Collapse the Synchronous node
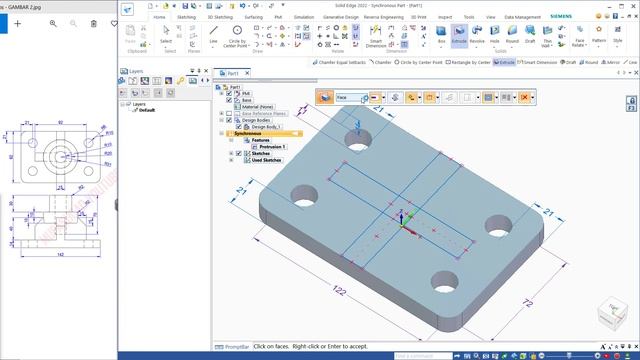This screenshot has width=640, height=360. [x=222, y=133]
